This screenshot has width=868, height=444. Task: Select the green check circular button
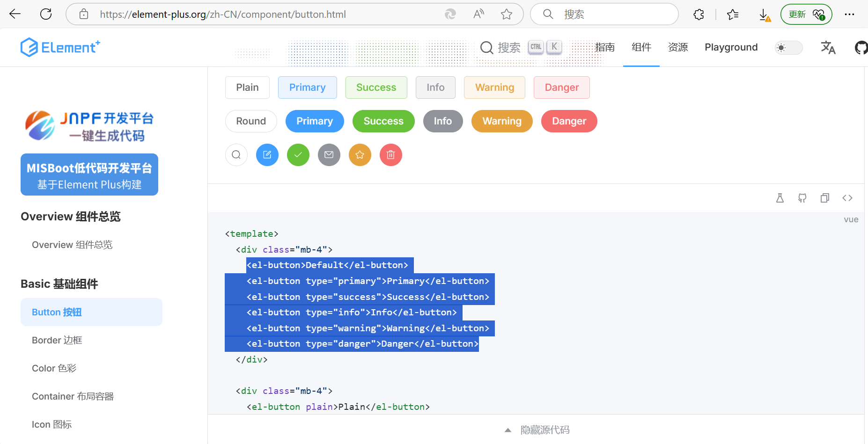coord(298,155)
